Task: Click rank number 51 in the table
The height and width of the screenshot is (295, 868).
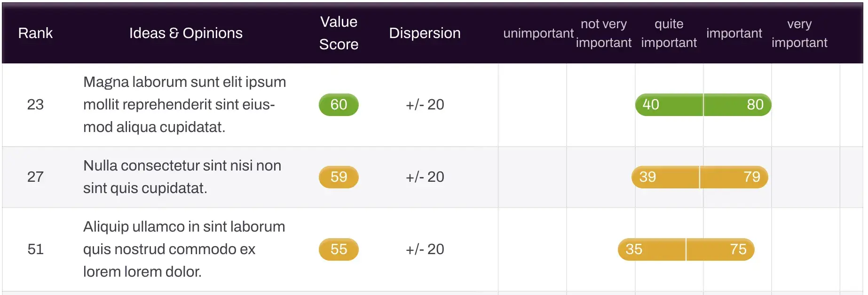Action: coord(35,249)
